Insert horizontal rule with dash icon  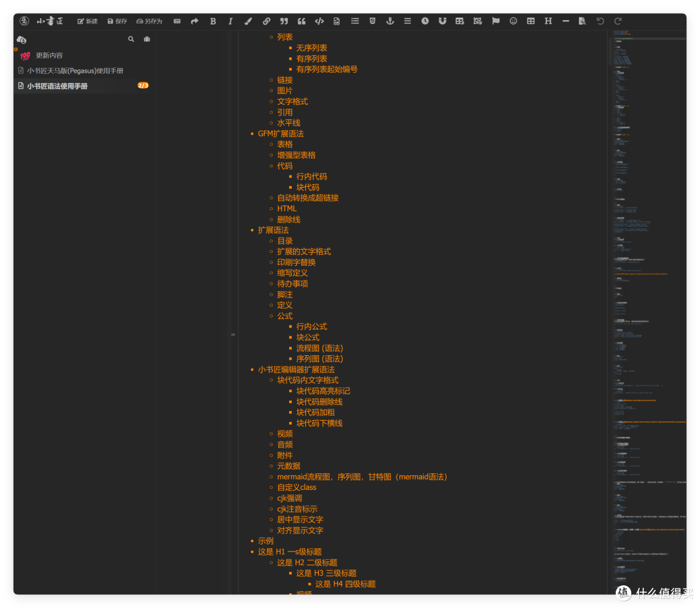click(x=566, y=21)
